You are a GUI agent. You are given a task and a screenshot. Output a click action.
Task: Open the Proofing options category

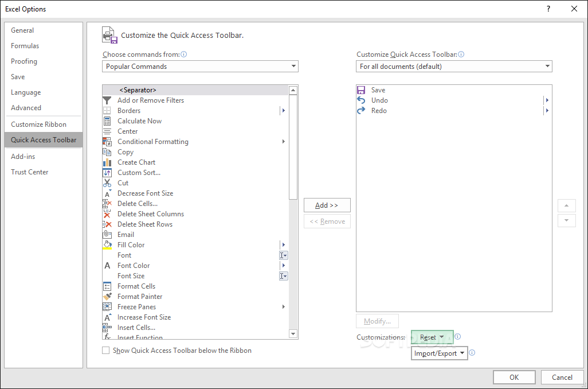pyautogui.click(x=44, y=61)
